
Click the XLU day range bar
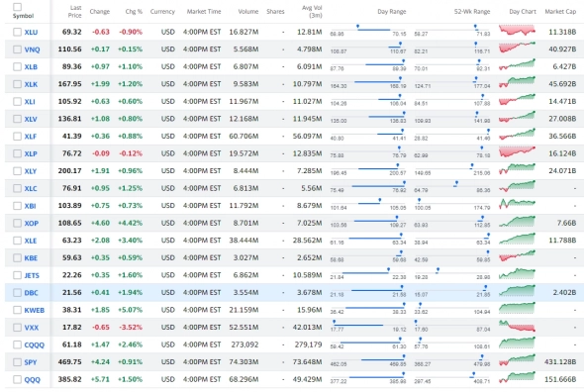tap(368, 31)
